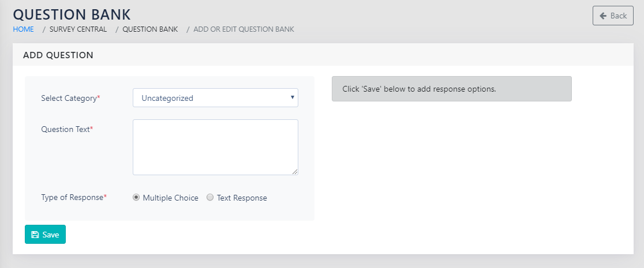Open the QUESTION BANK breadcrumb link
Viewport: 644px width, 268px height.
pos(150,29)
